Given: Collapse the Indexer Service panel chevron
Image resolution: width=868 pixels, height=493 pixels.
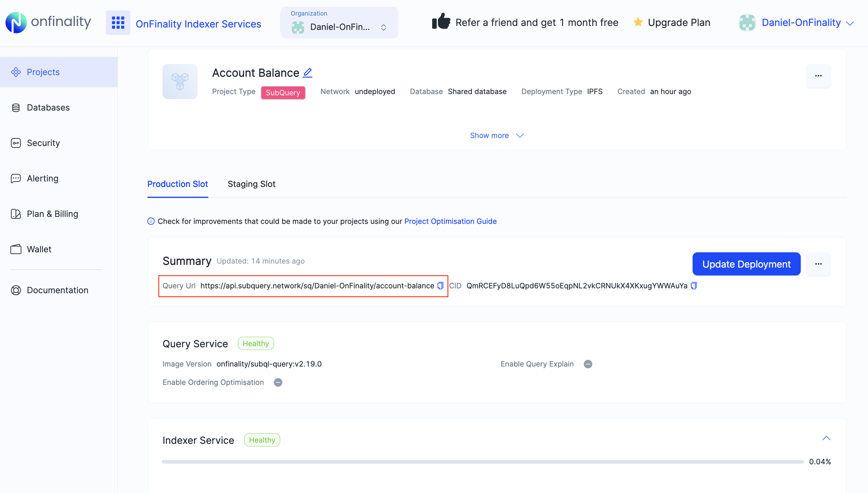Looking at the screenshot, I should (x=826, y=438).
